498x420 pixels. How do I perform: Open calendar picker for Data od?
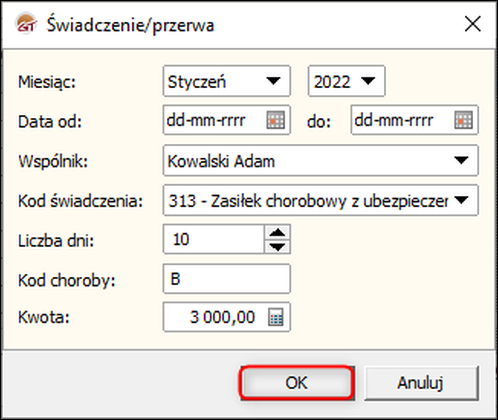coord(275,120)
